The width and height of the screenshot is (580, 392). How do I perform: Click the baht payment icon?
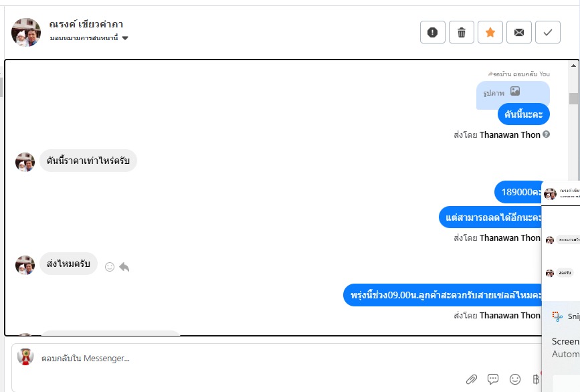click(x=536, y=379)
